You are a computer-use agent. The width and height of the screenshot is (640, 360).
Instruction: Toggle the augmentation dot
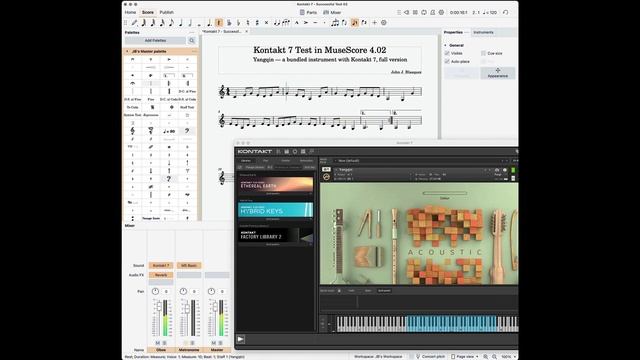[x=209, y=23]
